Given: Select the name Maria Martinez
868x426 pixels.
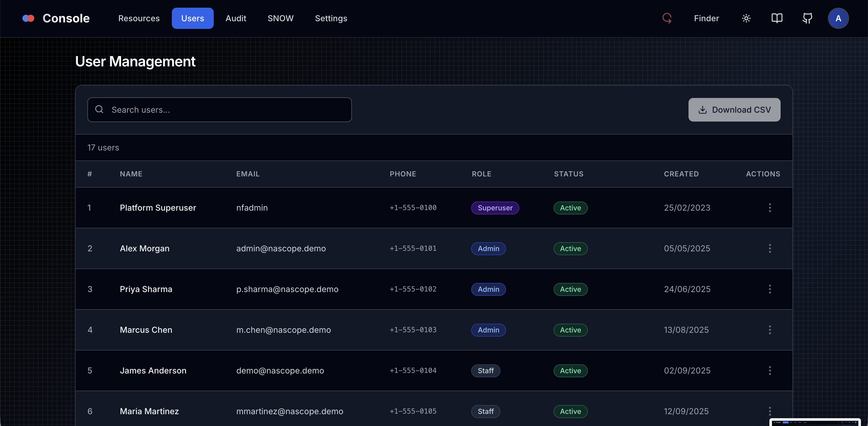Looking at the screenshot, I should pyautogui.click(x=149, y=412).
